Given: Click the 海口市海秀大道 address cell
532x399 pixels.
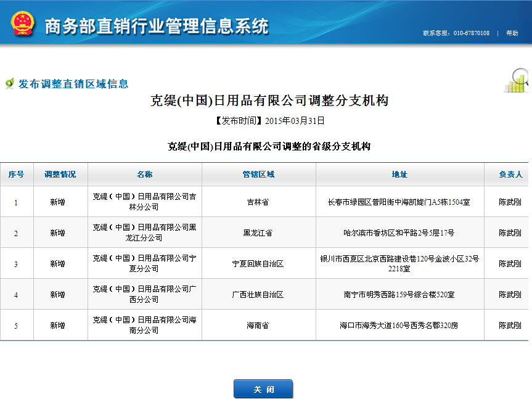Looking at the screenshot, I should 399,326.
